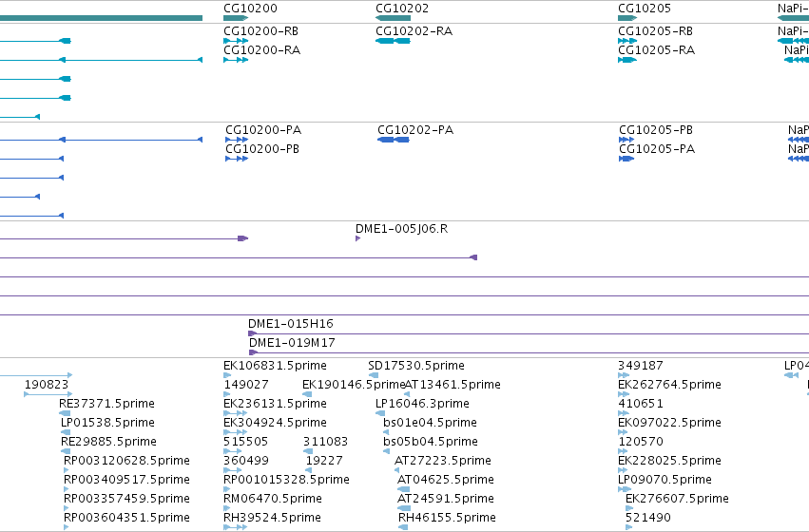
Task: Click EST label LP16046.3prime
Action: coord(422,404)
